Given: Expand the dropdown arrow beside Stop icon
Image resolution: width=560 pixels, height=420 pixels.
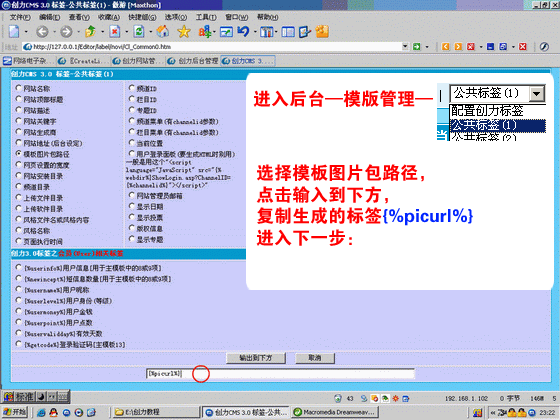Looking at the screenshot, I should 126,32.
